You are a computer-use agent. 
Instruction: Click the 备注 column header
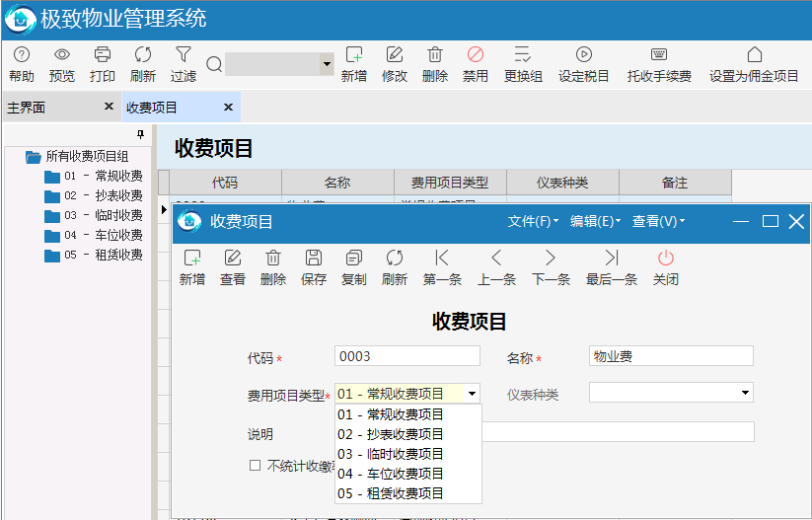(x=675, y=183)
